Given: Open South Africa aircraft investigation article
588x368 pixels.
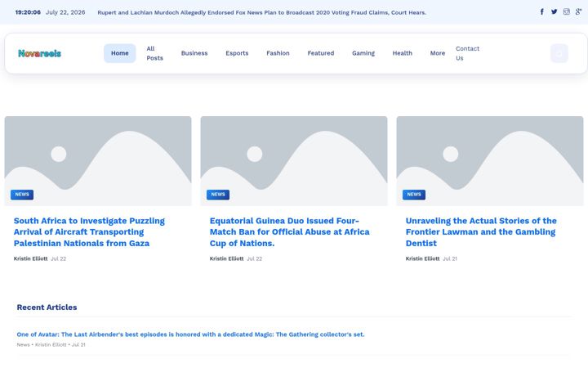Looking at the screenshot, I should click(89, 231).
